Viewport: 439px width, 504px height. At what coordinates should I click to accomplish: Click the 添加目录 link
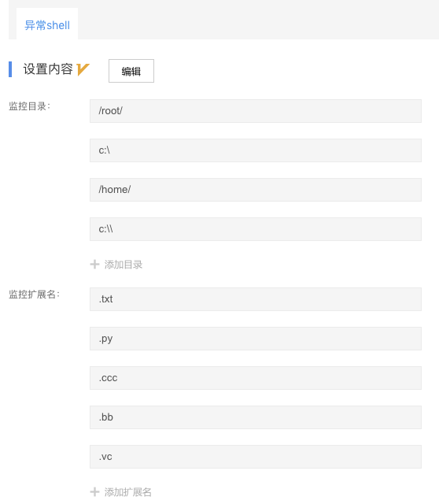124,265
